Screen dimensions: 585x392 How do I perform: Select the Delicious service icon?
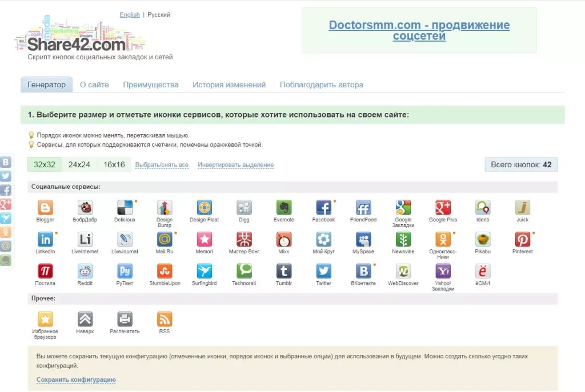point(125,208)
